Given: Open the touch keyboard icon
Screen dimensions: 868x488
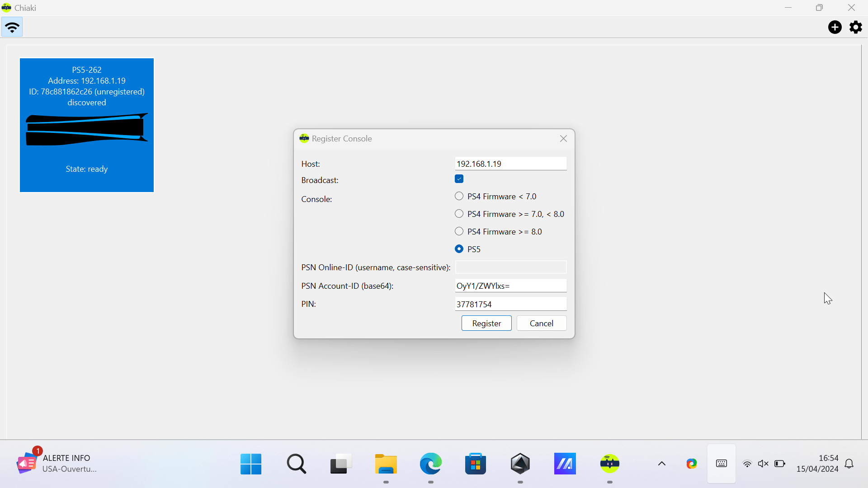Looking at the screenshot, I should pyautogui.click(x=722, y=464).
